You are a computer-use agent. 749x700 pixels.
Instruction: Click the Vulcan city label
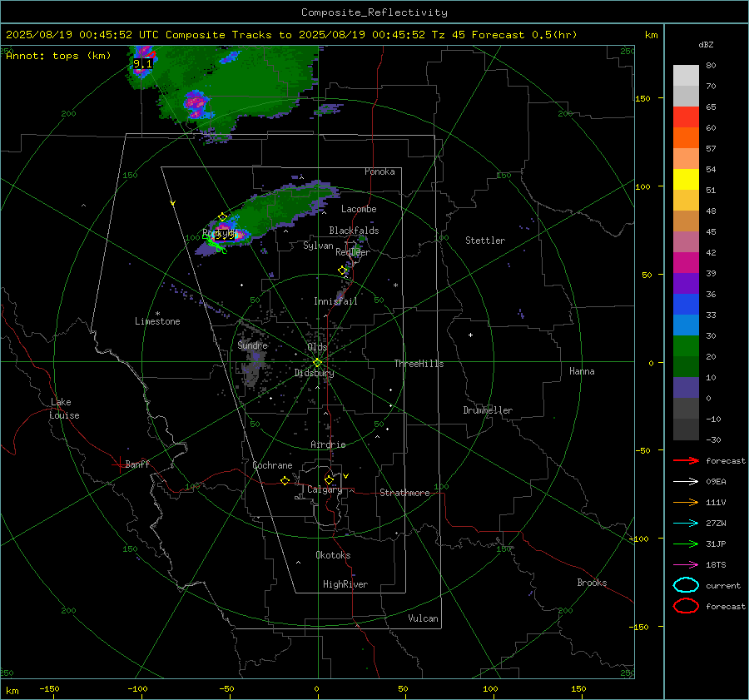(423, 618)
